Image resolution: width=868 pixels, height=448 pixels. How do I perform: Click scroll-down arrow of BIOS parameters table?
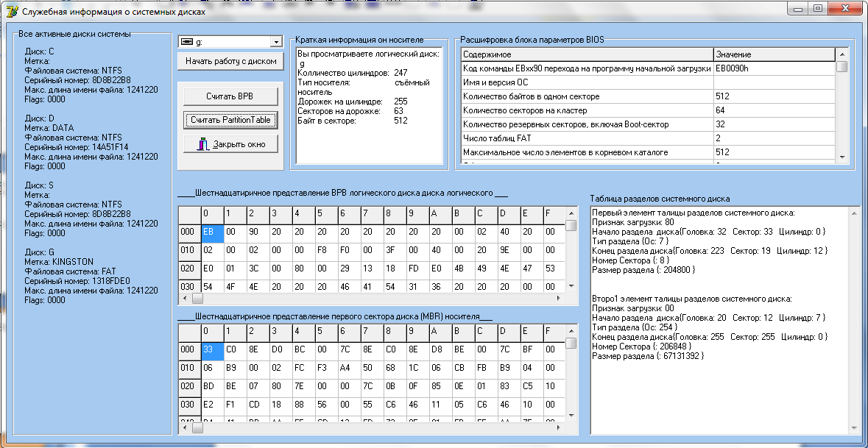pos(841,157)
